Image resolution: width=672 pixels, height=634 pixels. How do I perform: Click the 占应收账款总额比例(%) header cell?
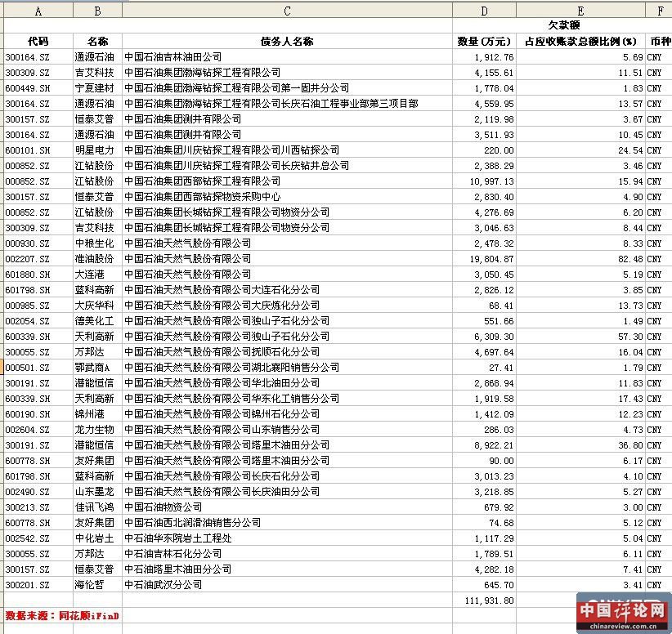coord(580,41)
